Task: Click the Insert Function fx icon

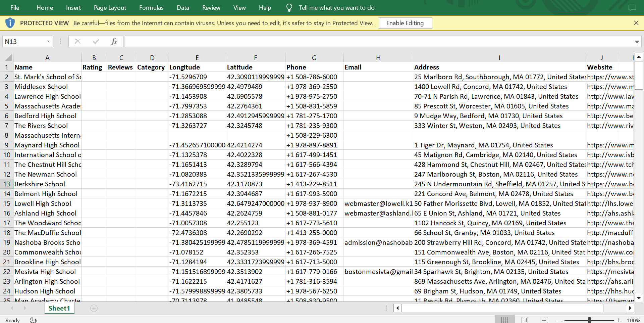Action: pyautogui.click(x=114, y=41)
